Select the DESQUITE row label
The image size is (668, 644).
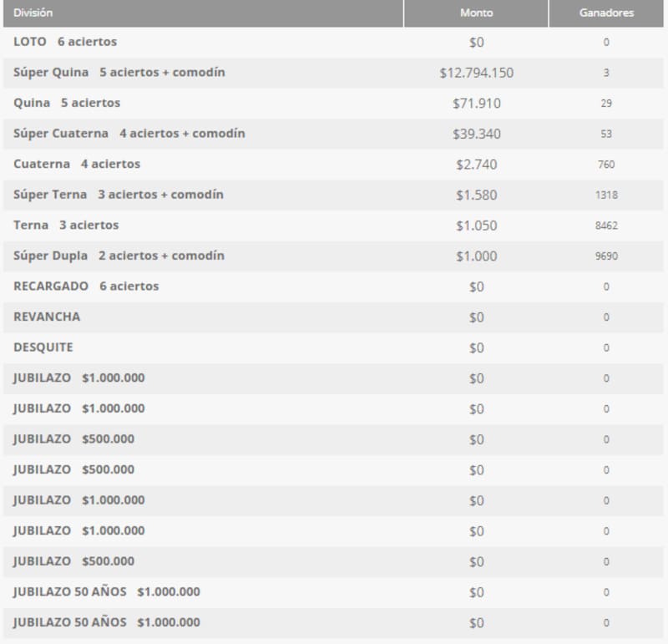pos(43,347)
